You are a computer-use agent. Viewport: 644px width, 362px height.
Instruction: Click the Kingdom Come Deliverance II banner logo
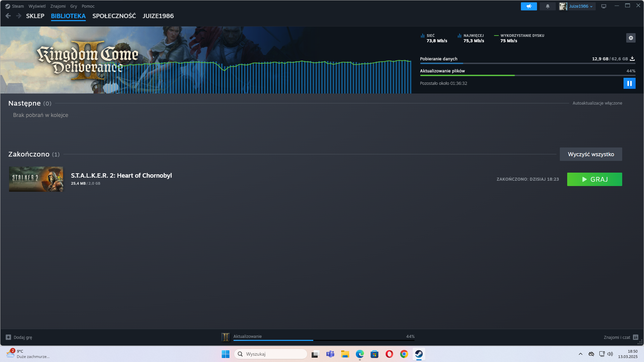pos(87,60)
